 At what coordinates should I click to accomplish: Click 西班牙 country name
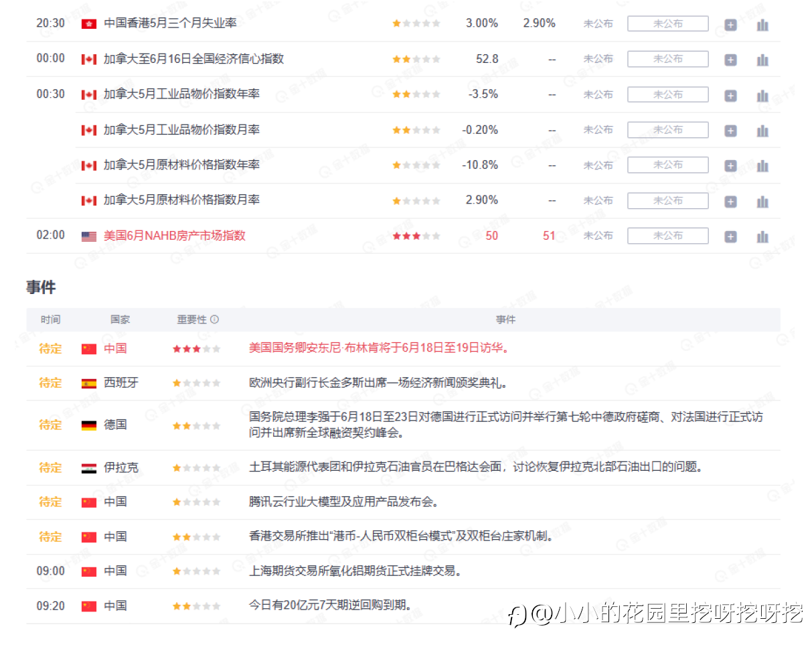click(x=121, y=383)
